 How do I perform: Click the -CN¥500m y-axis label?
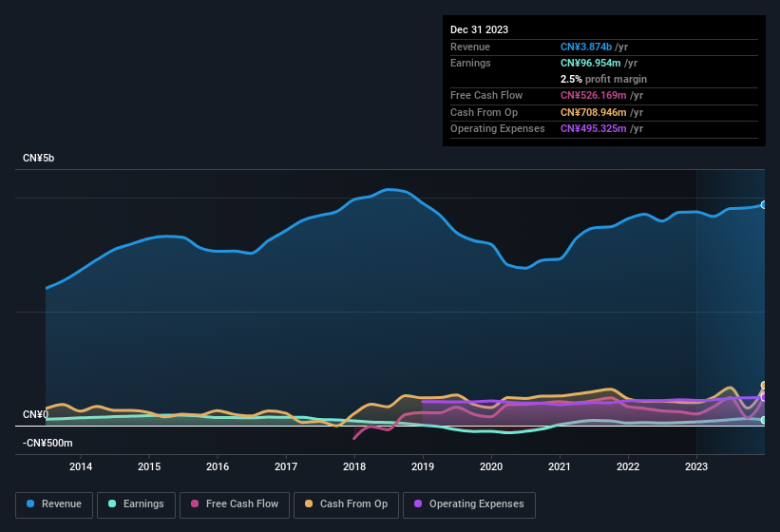pos(48,443)
